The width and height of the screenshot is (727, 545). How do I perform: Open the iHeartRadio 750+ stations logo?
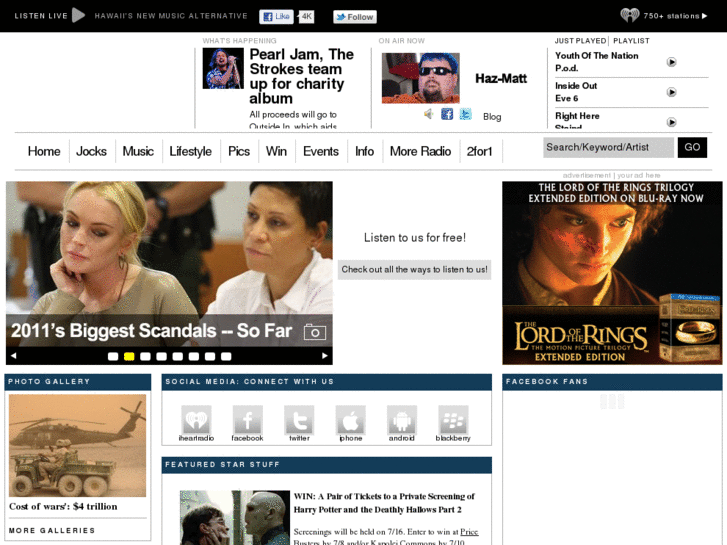coord(630,15)
